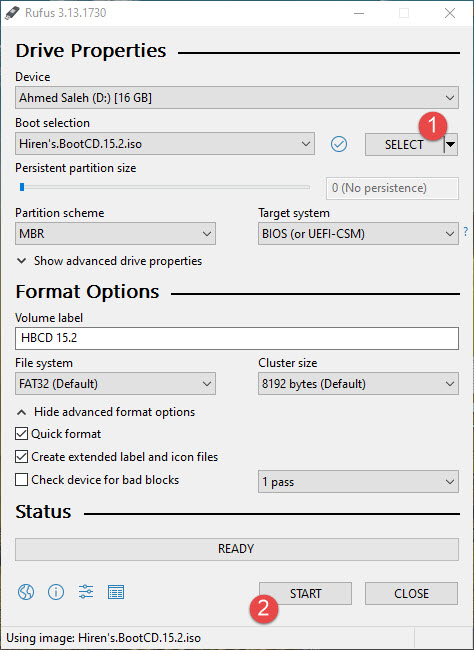Open language selection globe icon
474x650 pixels.
tap(26, 592)
